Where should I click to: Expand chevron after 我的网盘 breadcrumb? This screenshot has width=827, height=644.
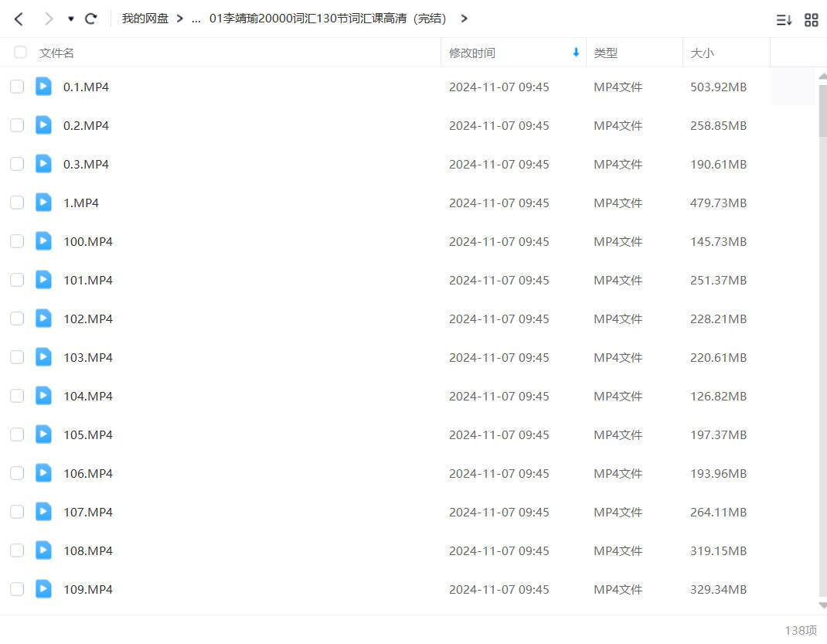(180, 19)
